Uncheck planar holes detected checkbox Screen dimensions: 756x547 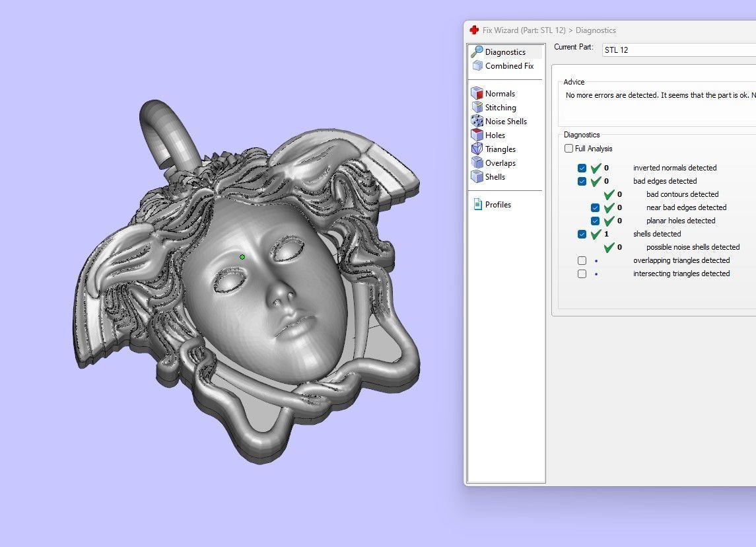(595, 221)
